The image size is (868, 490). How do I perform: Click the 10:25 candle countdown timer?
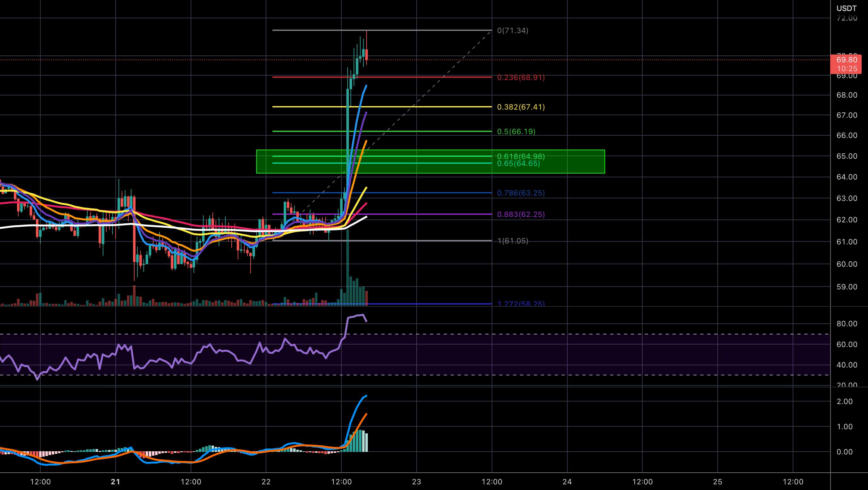click(847, 69)
